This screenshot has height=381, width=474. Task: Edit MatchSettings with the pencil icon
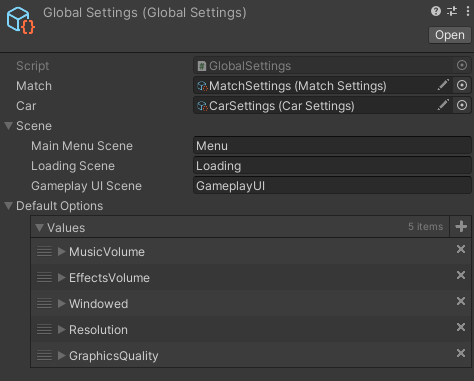[x=443, y=85]
